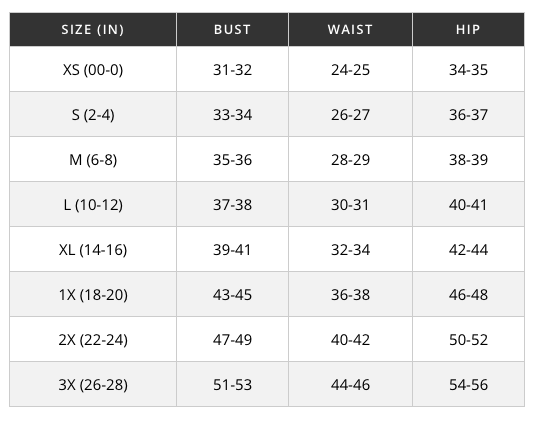This screenshot has width=536, height=427.
Task: Select the HIP column header
Action: pos(468,30)
